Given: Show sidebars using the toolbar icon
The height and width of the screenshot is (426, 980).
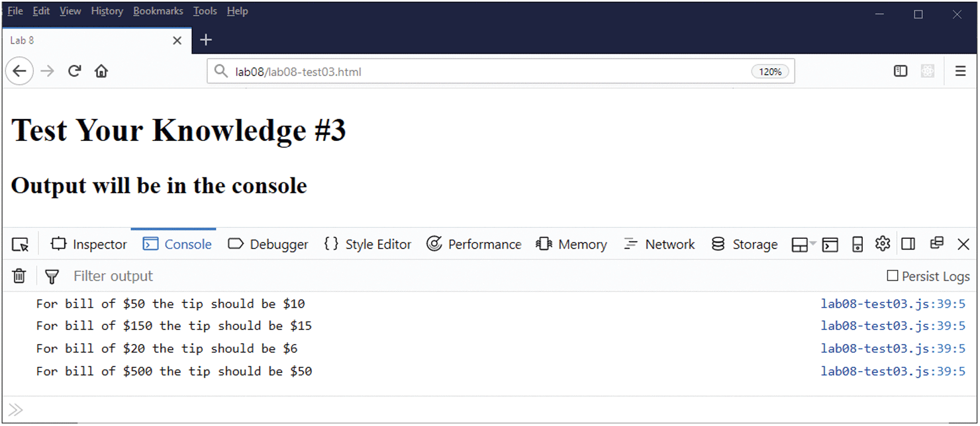Looking at the screenshot, I should pyautogui.click(x=901, y=71).
